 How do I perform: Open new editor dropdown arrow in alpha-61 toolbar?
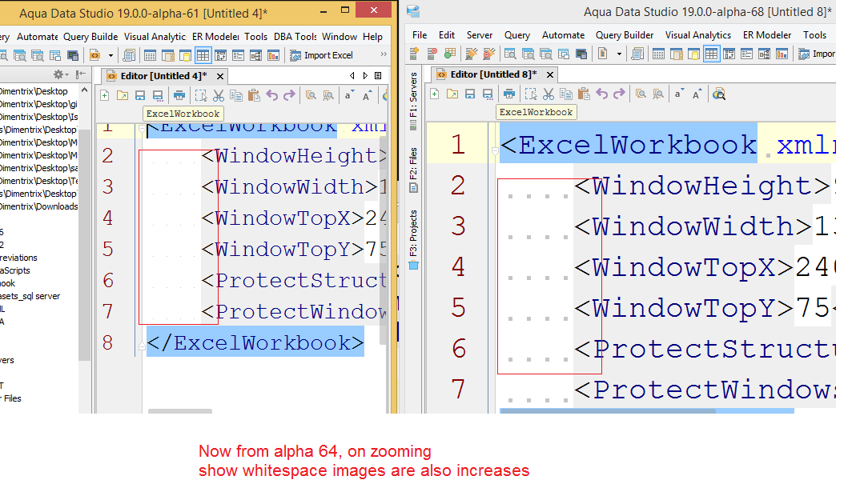[111, 55]
